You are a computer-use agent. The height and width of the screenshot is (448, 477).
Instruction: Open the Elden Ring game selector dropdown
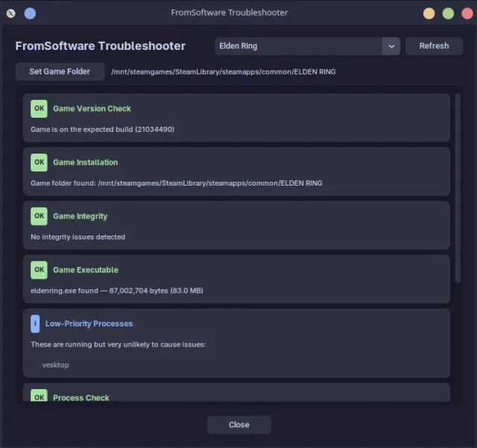[x=307, y=46]
